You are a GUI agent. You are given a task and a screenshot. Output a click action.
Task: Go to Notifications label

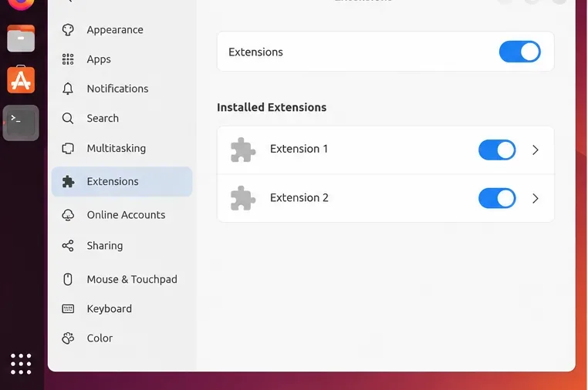pos(118,89)
